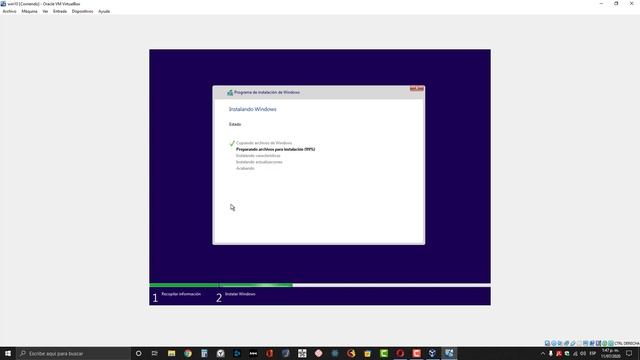Open the Archivo menu
640x360 pixels.
9,11
